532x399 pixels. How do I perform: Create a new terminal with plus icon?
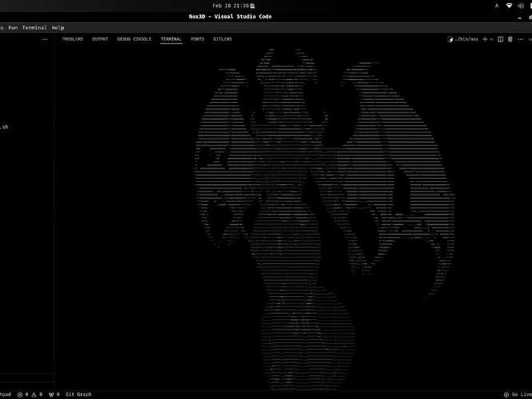pyautogui.click(x=485, y=39)
